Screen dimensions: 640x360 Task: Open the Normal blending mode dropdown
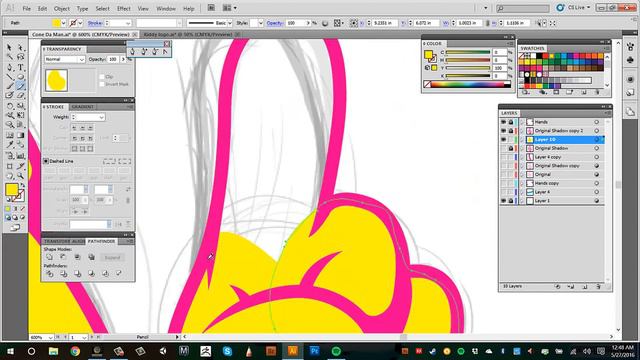pos(64,60)
